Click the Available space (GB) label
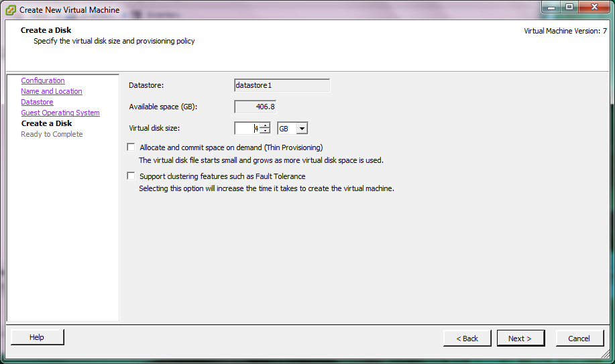Screen dimensions: 615x364 tap(163, 107)
